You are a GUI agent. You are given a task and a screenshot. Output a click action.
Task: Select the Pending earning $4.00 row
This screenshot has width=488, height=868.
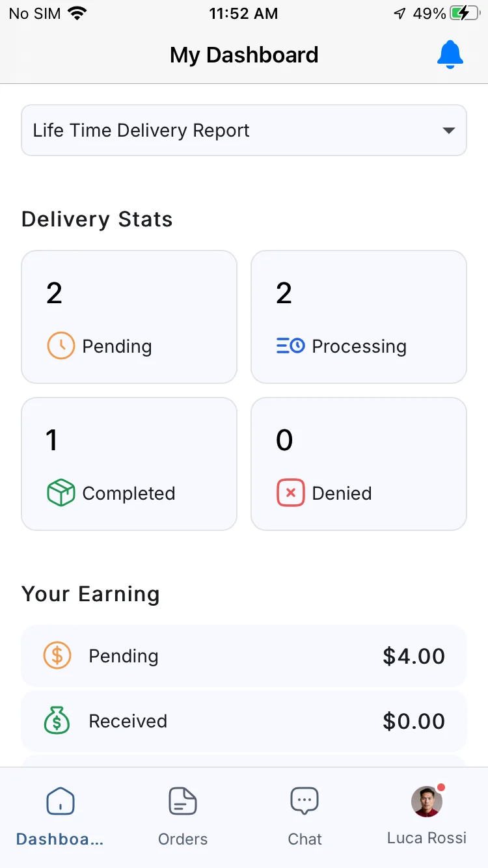244,656
